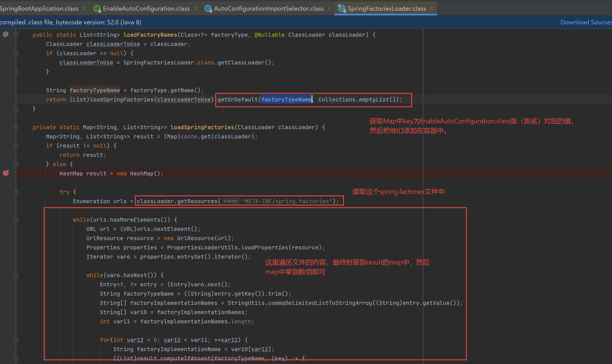Click the EnableAutoConfiguration.class tab annotation icon
The width and height of the screenshot is (612, 364).
tap(97, 9)
